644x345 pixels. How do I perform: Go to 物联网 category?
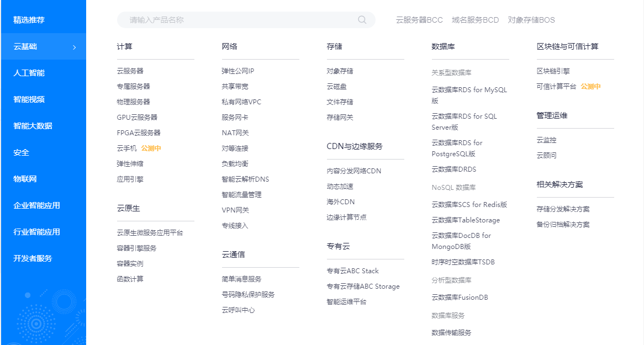(25, 179)
